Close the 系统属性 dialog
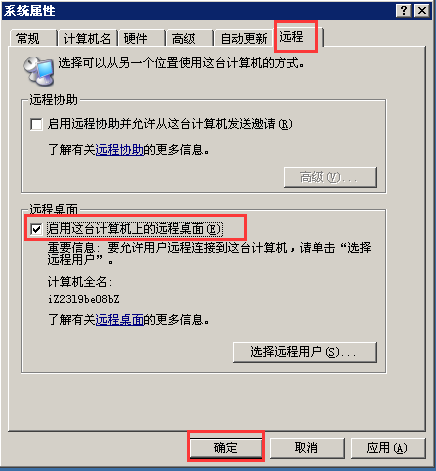Image resolution: width=436 pixels, height=471 pixels. 422,11
